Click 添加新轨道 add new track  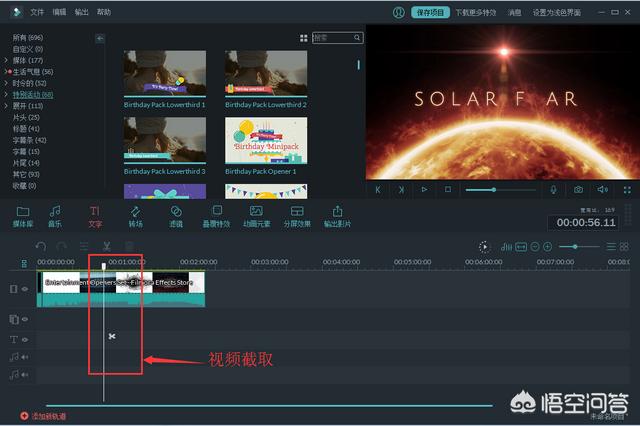tap(45, 415)
